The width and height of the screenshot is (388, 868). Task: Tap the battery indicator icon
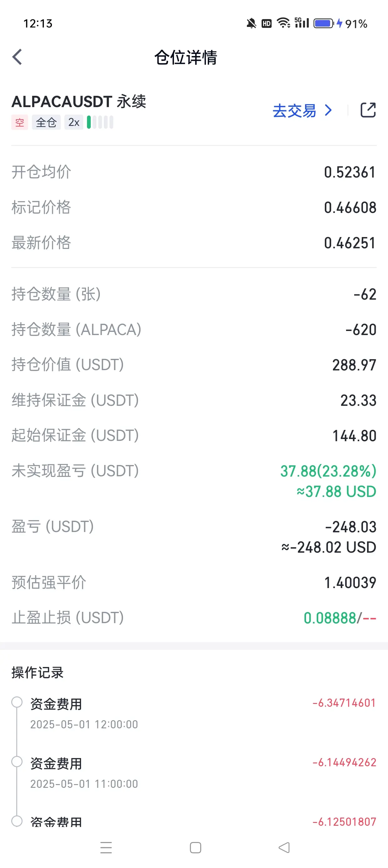pos(324,23)
